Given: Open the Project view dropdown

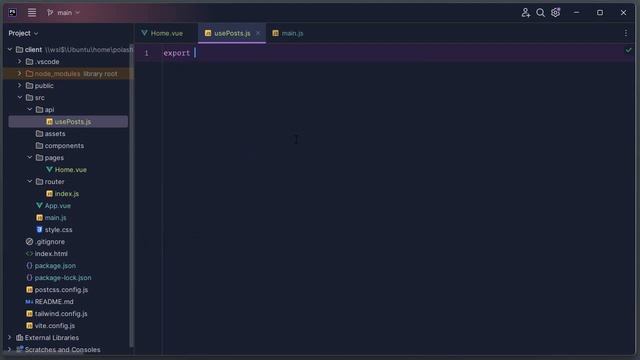Looking at the screenshot, I should [x=23, y=33].
